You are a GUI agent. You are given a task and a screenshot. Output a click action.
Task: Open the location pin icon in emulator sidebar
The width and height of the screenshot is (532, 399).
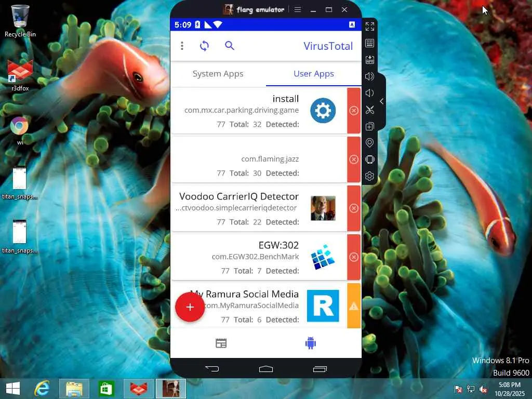point(370,143)
